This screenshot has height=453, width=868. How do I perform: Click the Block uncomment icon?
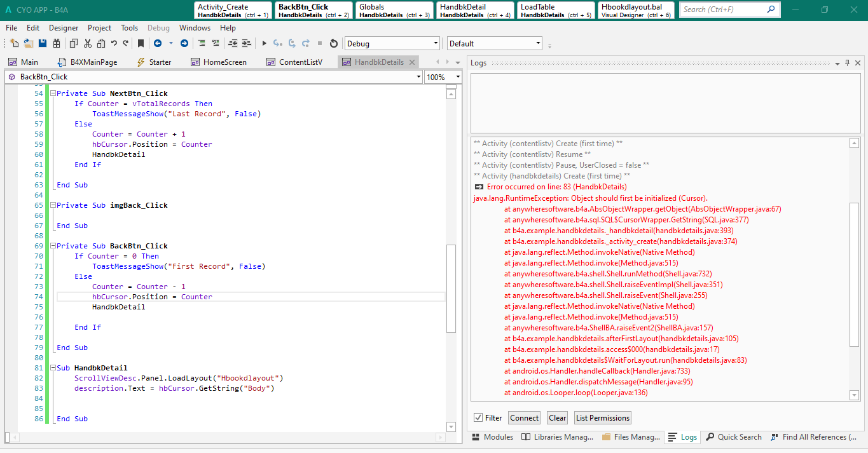coord(216,43)
